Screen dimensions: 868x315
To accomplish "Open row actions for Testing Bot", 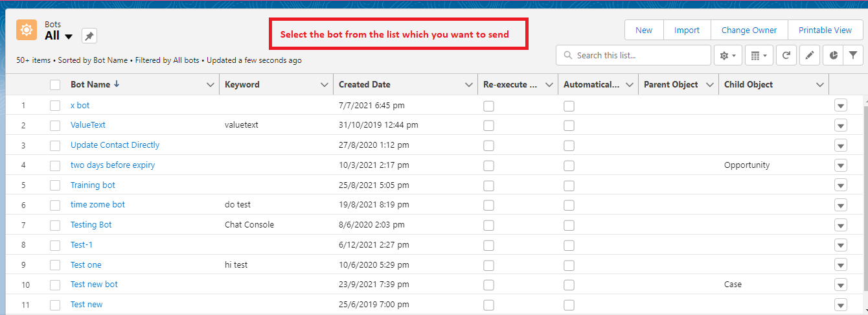I will [841, 225].
